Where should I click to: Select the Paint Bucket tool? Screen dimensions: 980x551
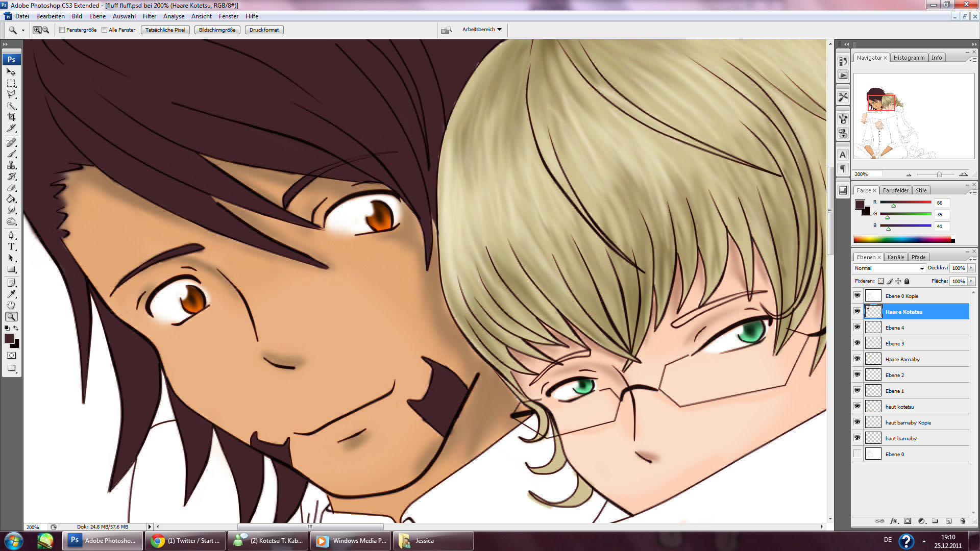click(x=11, y=198)
